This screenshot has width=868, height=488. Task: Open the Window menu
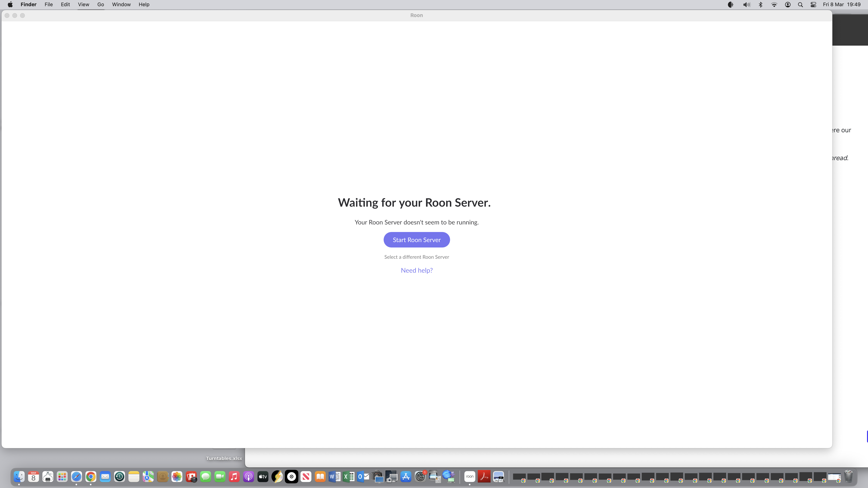[121, 4]
